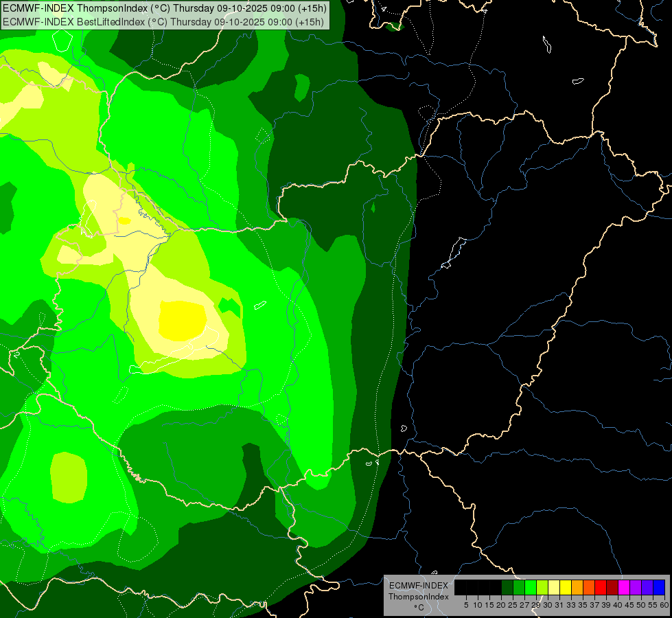Click the legend tick value 33
672x618 pixels.
click(x=571, y=605)
